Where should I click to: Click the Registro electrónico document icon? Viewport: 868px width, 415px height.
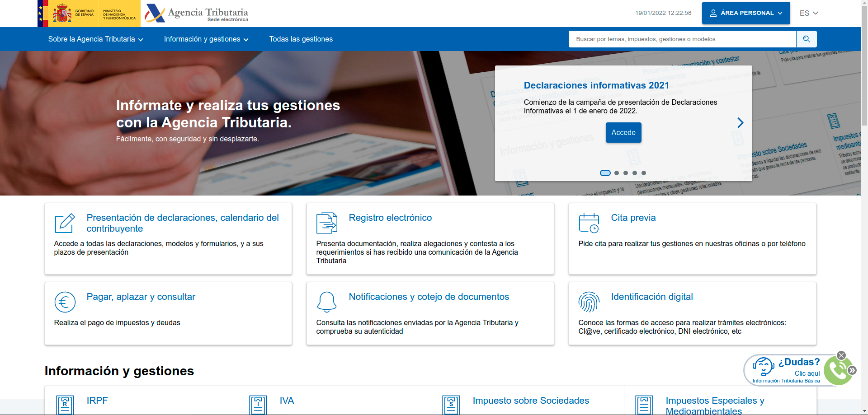[326, 223]
